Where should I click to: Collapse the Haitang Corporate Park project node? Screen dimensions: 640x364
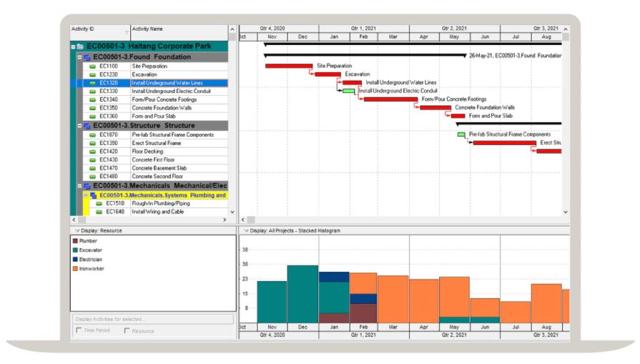pos(73,46)
